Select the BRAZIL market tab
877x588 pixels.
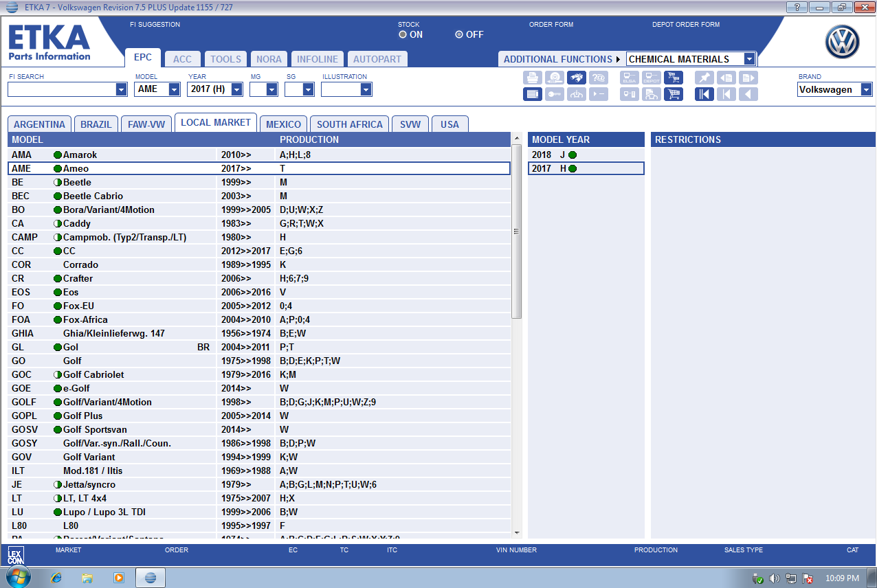(x=96, y=124)
